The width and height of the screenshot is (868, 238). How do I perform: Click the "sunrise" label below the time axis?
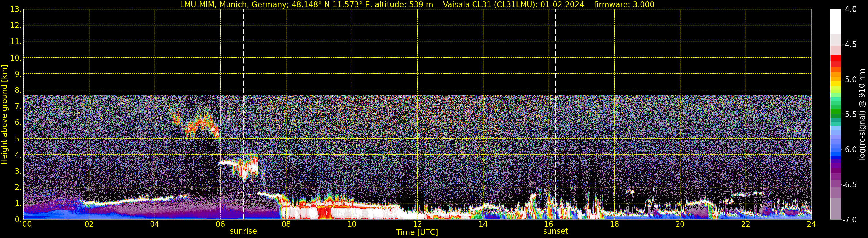coord(243,231)
